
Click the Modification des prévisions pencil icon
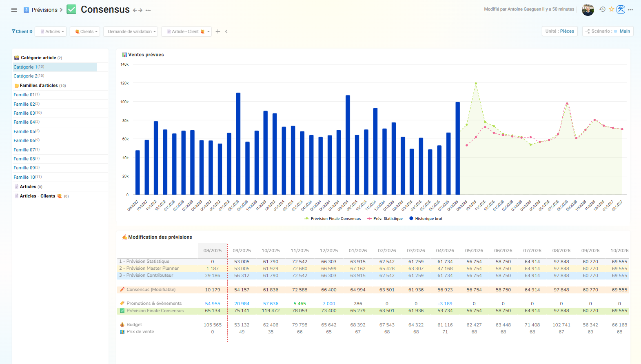click(124, 237)
